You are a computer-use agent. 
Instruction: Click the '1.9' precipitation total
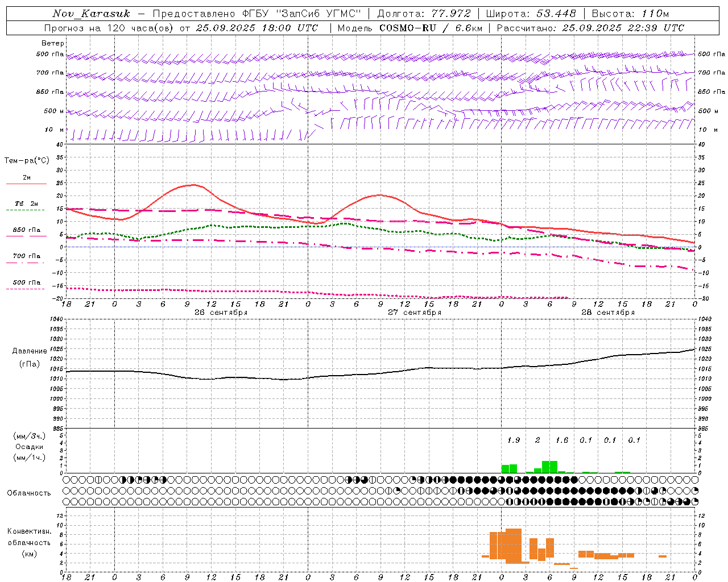pyautogui.click(x=514, y=440)
